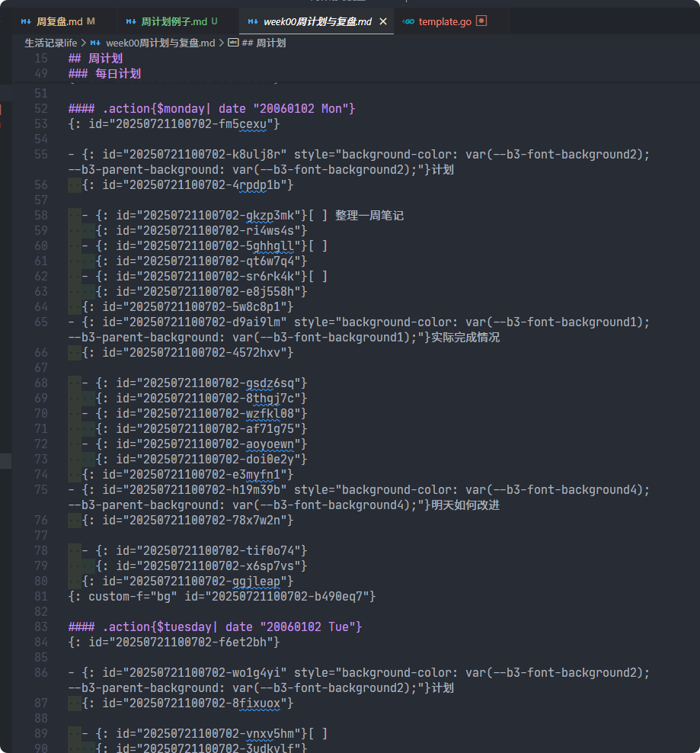
Task: Jump to sticky header ## 周计划
Action: (x=95, y=59)
